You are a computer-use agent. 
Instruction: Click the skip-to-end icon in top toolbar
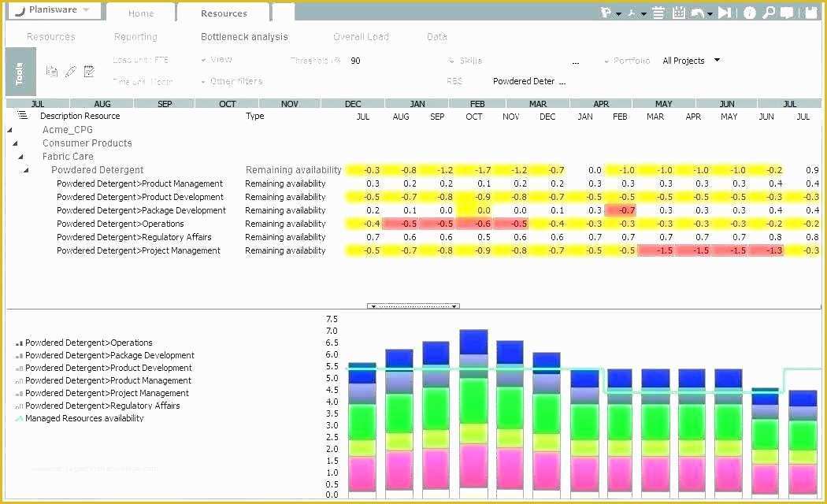pos(725,13)
